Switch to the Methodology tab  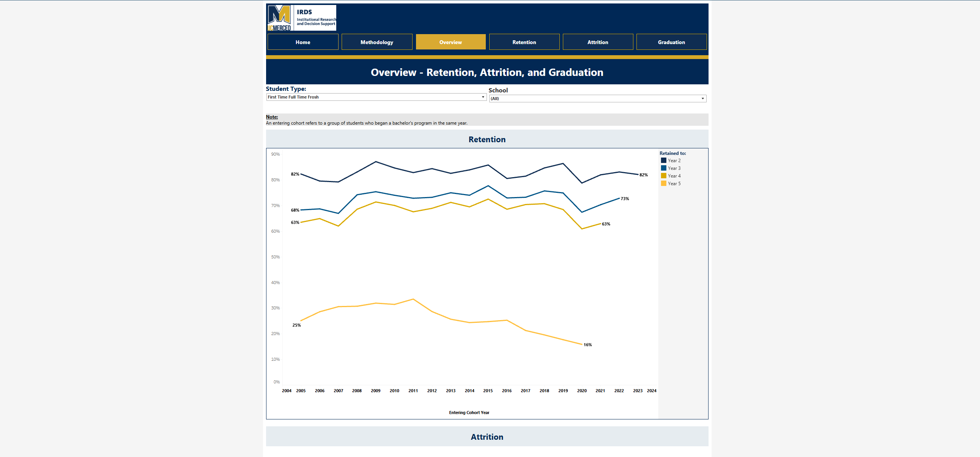[x=377, y=42]
